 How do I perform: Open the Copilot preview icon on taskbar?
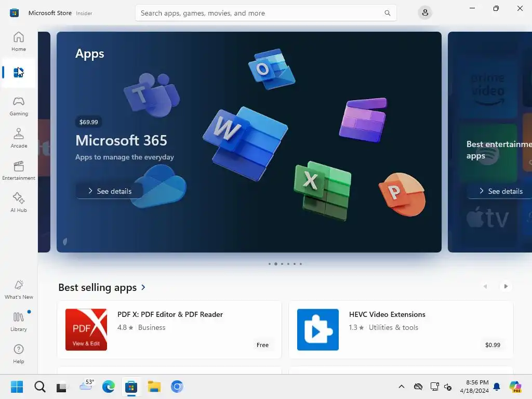pyautogui.click(x=515, y=387)
